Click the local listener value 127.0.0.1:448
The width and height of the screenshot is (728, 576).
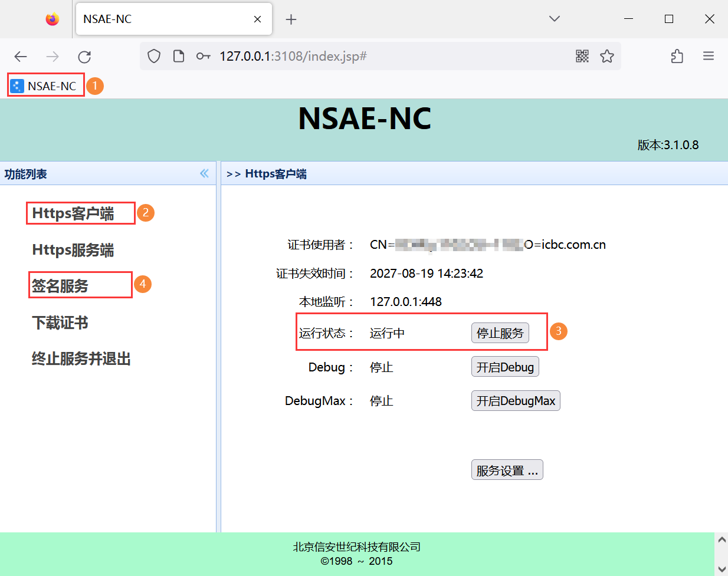[406, 302]
